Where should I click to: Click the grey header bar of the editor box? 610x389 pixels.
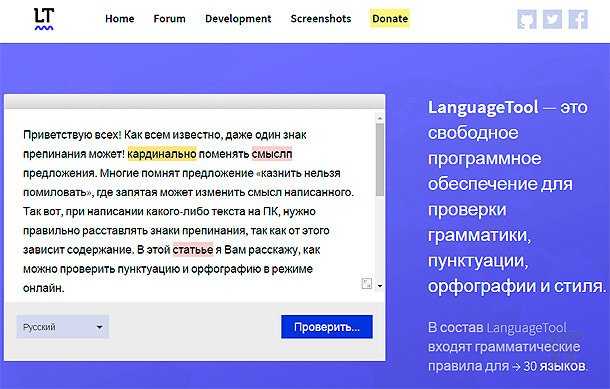[x=195, y=102]
